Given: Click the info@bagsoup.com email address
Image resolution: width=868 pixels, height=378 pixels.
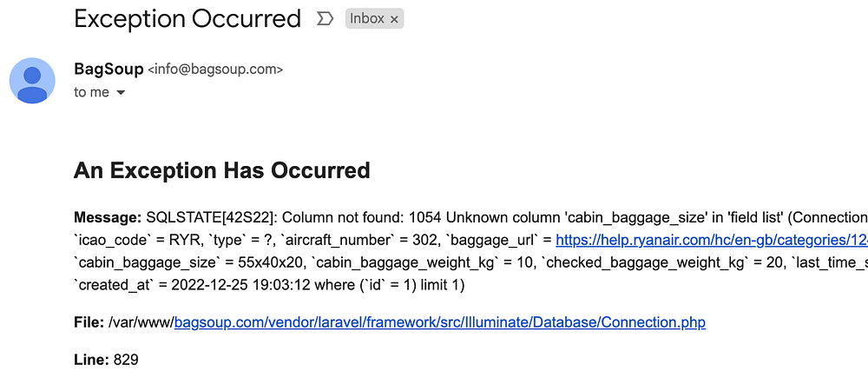Looking at the screenshot, I should (x=215, y=70).
